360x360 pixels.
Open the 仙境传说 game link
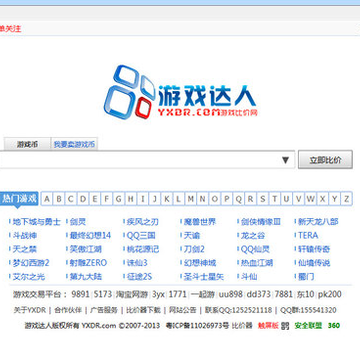click(314, 263)
